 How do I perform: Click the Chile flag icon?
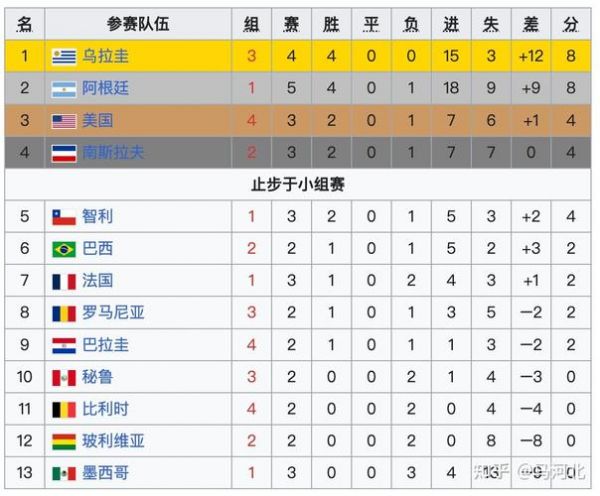point(64,217)
